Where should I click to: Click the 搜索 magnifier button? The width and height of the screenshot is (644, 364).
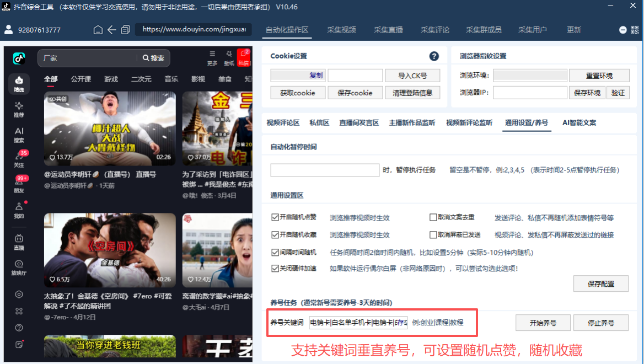(154, 58)
